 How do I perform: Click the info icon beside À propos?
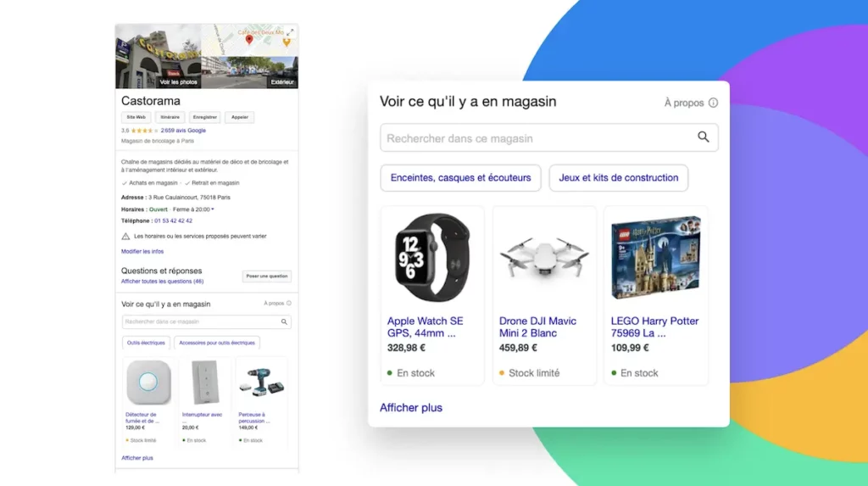click(713, 103)
